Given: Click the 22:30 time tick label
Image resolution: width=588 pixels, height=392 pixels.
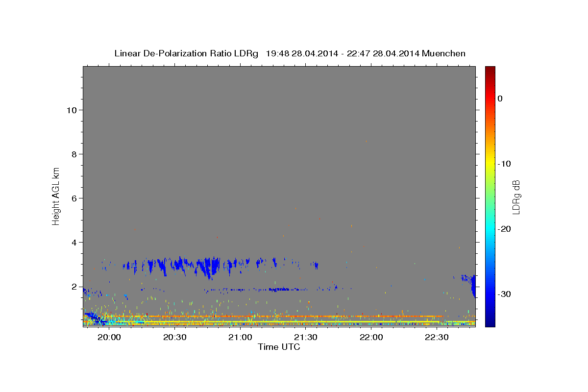Looking at the screenshot, I should pyautogui.click(x=437, y=338).
